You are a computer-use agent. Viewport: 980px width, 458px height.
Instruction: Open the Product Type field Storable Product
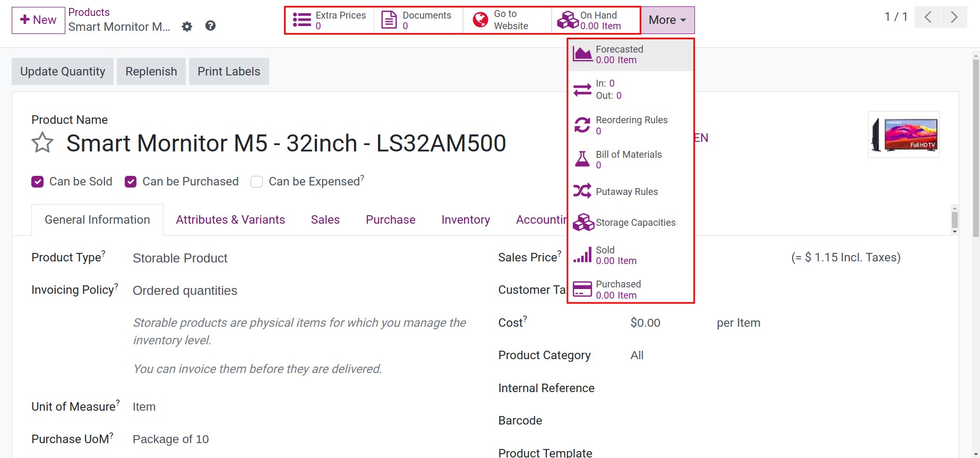tap(180, 258)
